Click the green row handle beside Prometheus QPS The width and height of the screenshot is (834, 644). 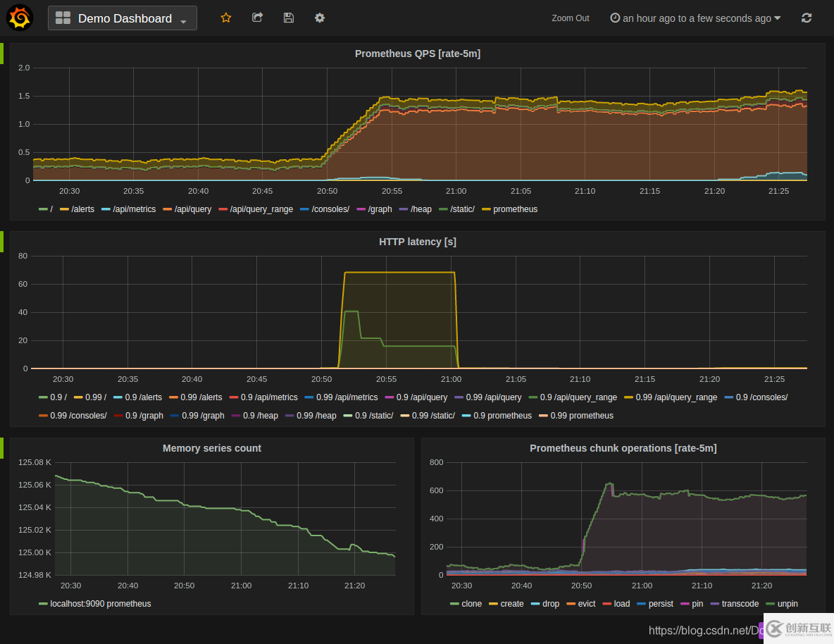[x=2, y=54]
